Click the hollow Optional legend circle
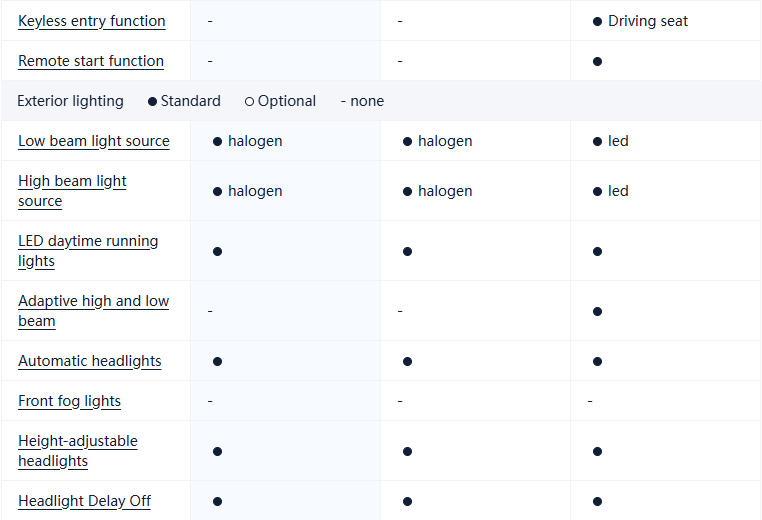The height and width of the screenshot is (520, 762). (249, 101)
